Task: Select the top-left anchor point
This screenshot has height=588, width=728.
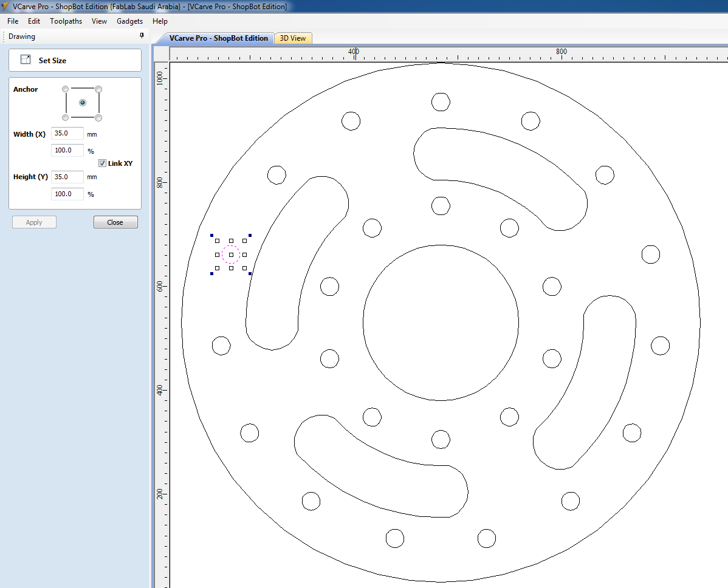Action: (65, 89)
